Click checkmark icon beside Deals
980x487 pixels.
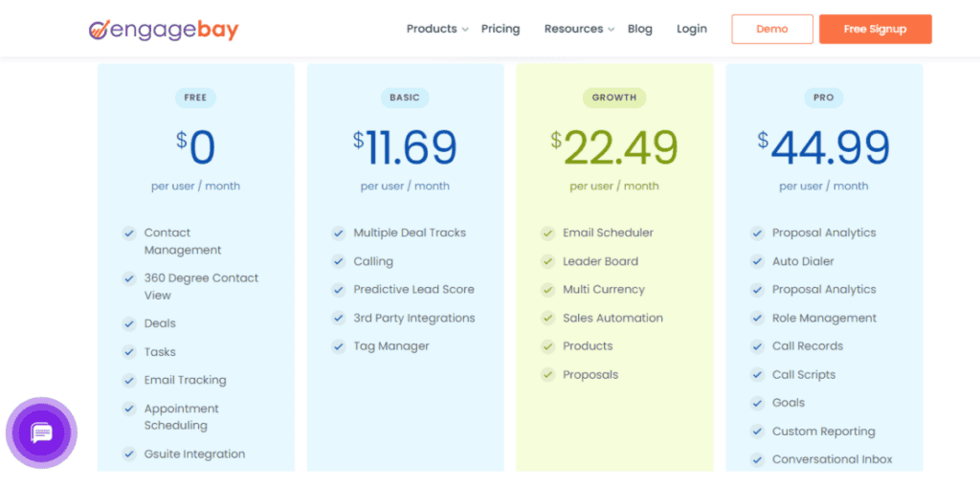pos(129,323)
